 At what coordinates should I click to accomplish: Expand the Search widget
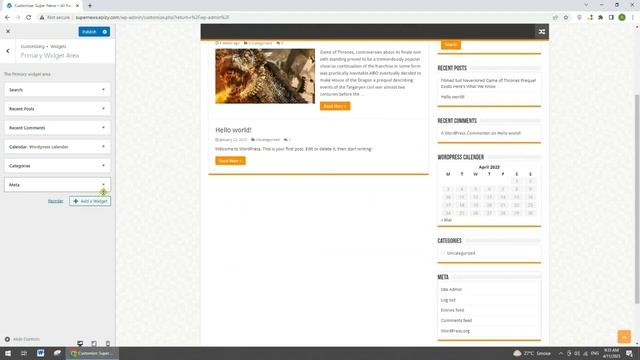pyautogui.click(x=57, y=90)
